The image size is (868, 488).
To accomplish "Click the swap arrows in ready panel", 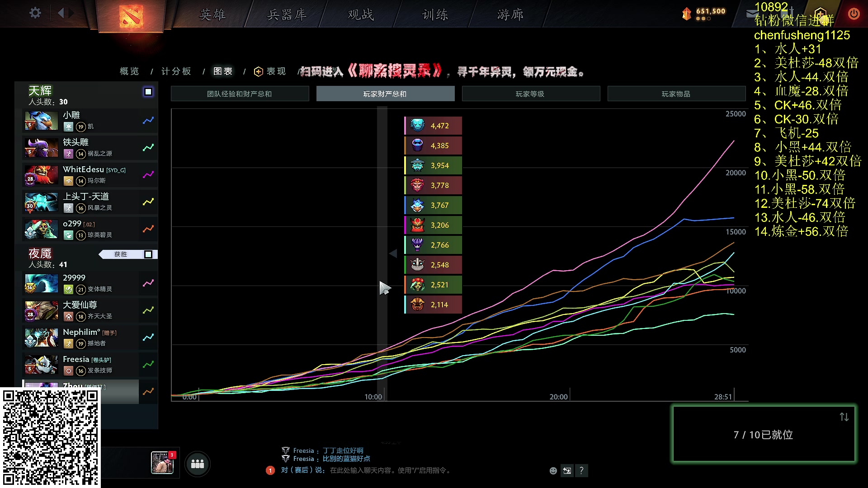I will coord(844,417).
